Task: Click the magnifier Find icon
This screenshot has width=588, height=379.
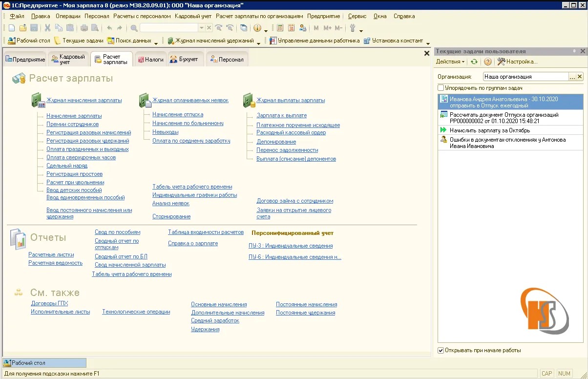Action: tap(135, 28)
